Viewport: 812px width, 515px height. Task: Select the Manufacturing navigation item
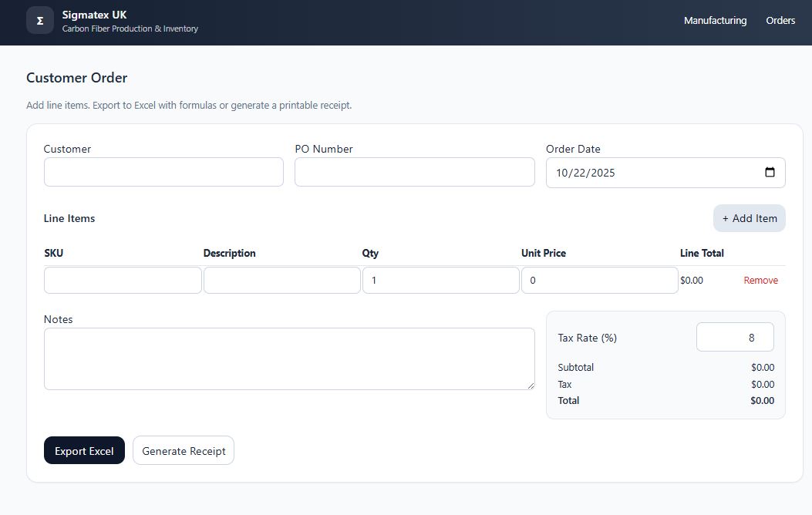click(x=715, y=20)
